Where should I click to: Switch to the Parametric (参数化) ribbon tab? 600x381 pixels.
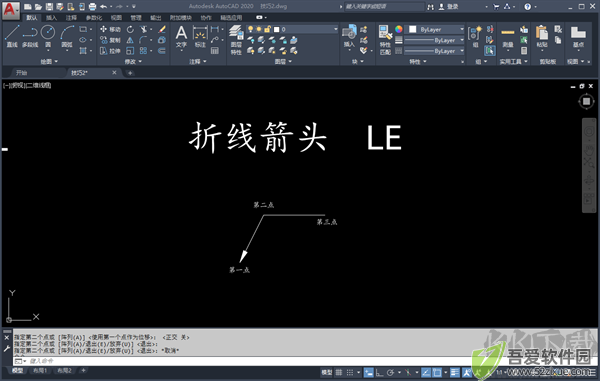pyautogui.click(x=94, y=18)
